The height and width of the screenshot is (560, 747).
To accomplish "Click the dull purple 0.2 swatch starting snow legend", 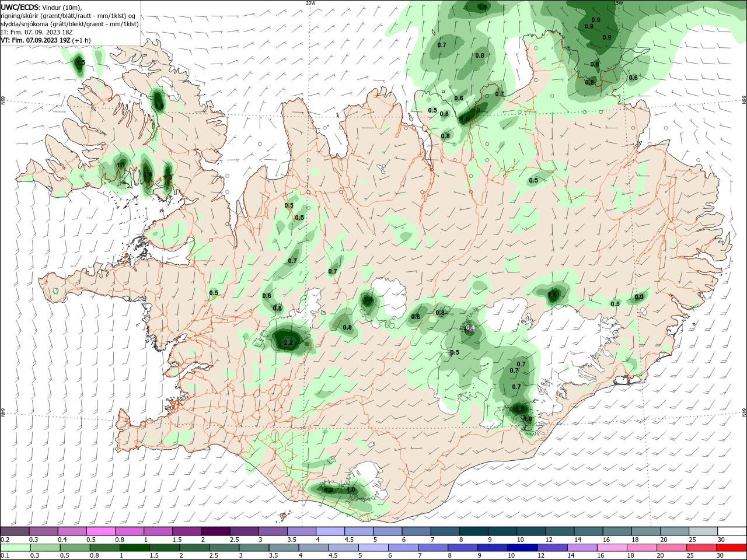I will 15,531.
